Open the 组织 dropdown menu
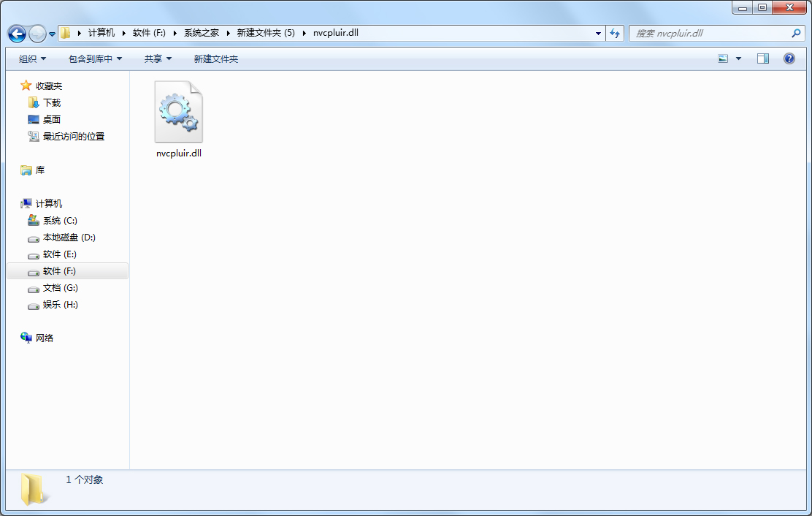812x516 pixels. click(32, 58)
